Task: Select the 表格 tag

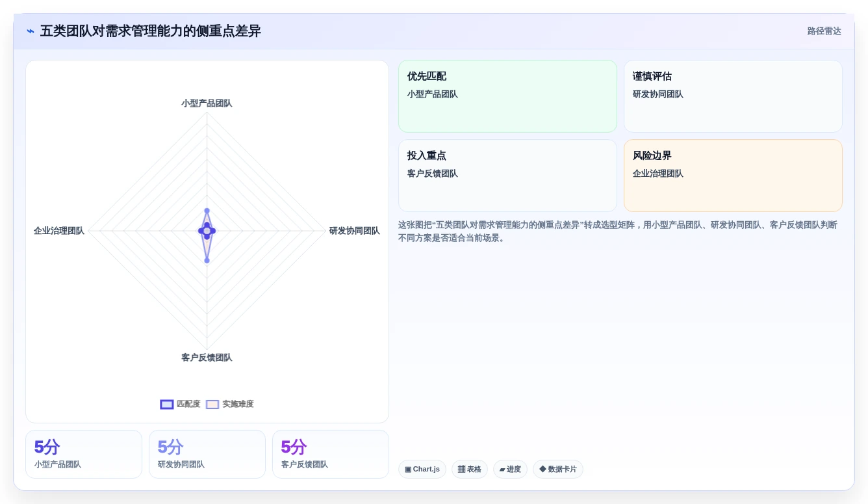Action: [x=470, y=469]
